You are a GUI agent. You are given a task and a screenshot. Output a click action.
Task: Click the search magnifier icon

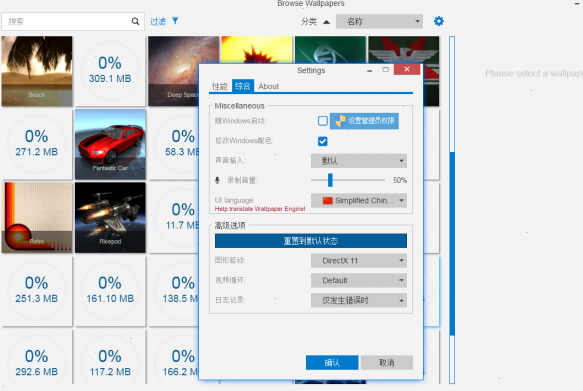pos(135,22)
